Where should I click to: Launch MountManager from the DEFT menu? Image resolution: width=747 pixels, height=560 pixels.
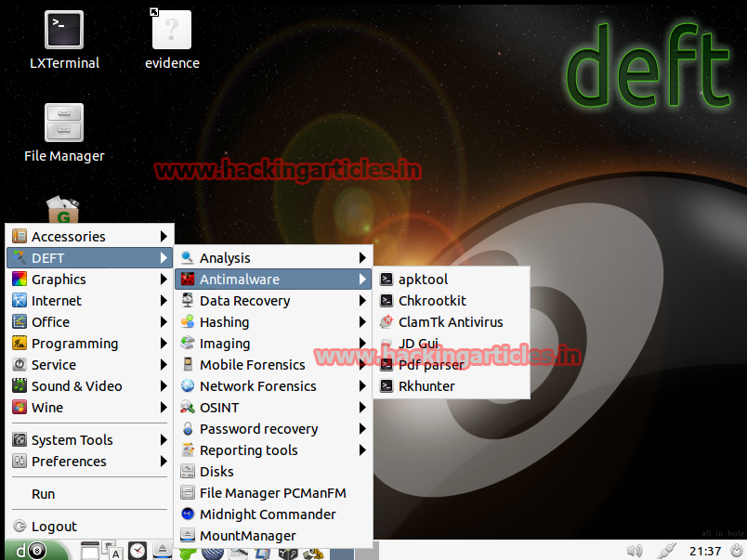click(x=273, y=536)
